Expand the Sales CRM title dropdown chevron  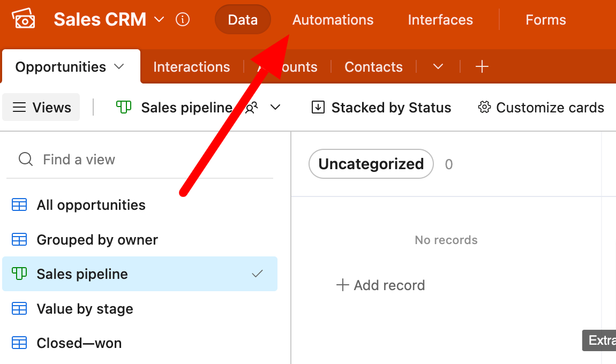point(159,19)
